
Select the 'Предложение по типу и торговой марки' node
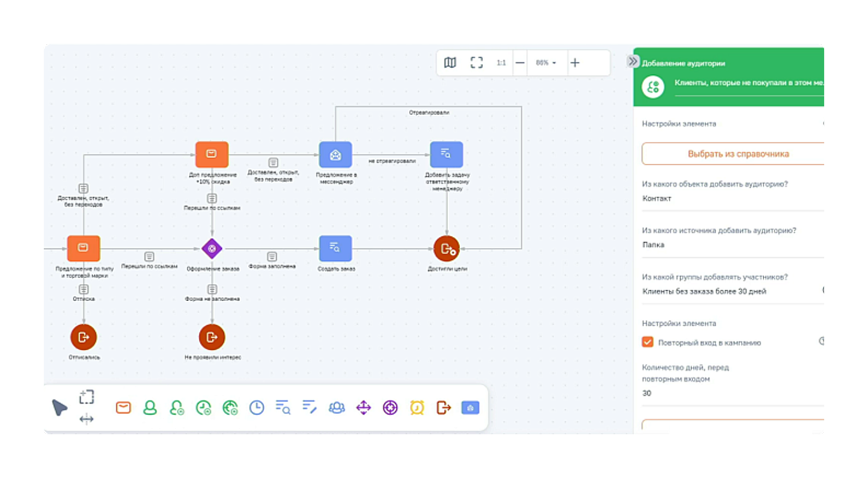pyautogui.click(x=84, y=248)
